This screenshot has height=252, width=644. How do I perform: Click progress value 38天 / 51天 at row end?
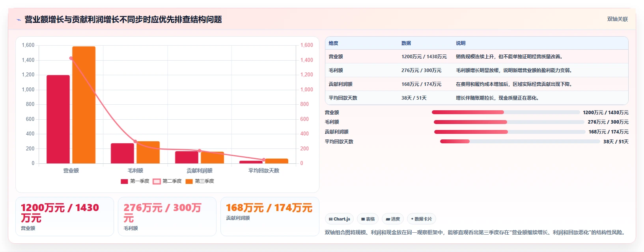616,142
